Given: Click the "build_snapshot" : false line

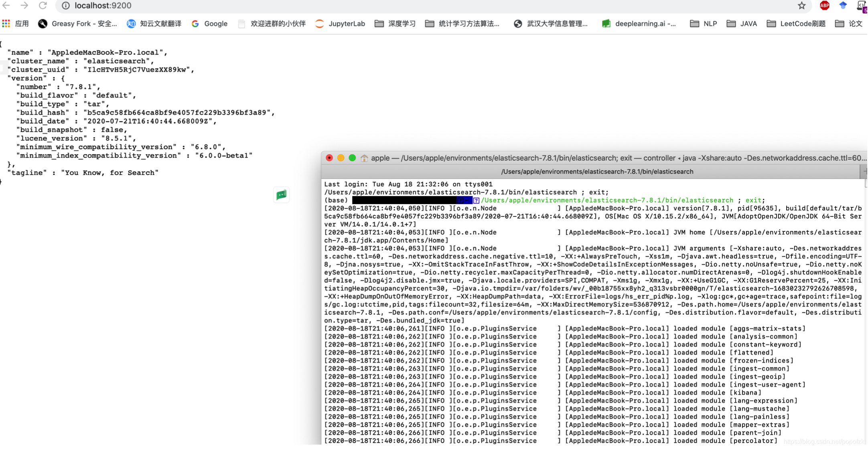Looking at the screenshot, I should click(x=72, y=130).
